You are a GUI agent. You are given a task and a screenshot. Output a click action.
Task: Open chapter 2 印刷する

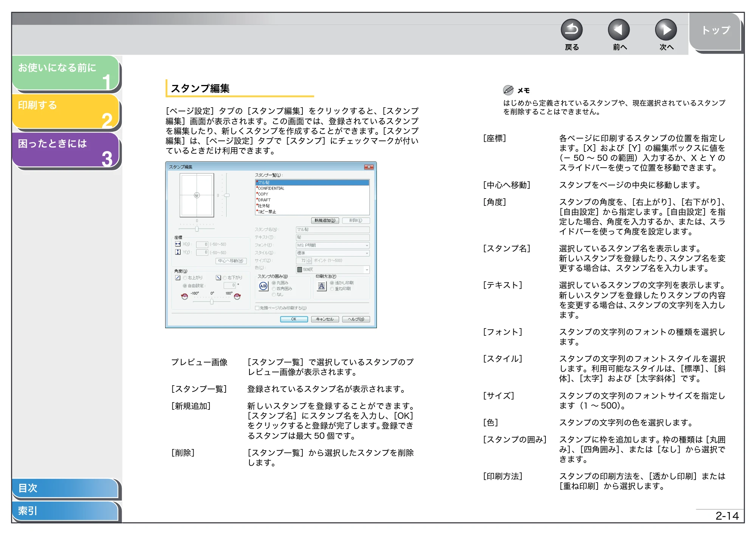(x=66, y=111)
